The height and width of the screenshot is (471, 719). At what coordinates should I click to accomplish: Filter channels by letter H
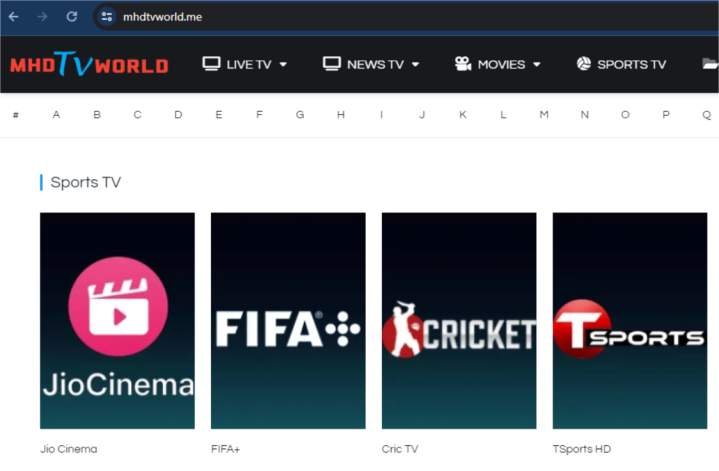341,115
